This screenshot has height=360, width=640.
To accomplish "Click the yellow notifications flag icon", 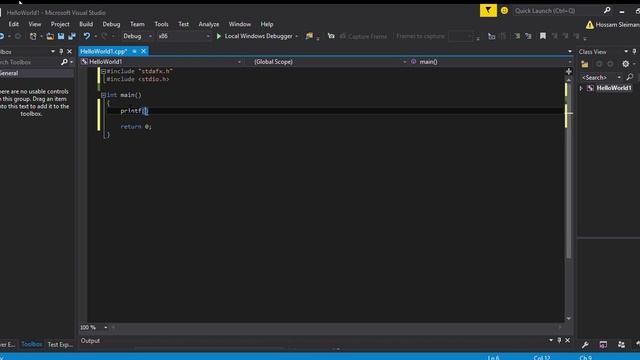I will point(488,11).
